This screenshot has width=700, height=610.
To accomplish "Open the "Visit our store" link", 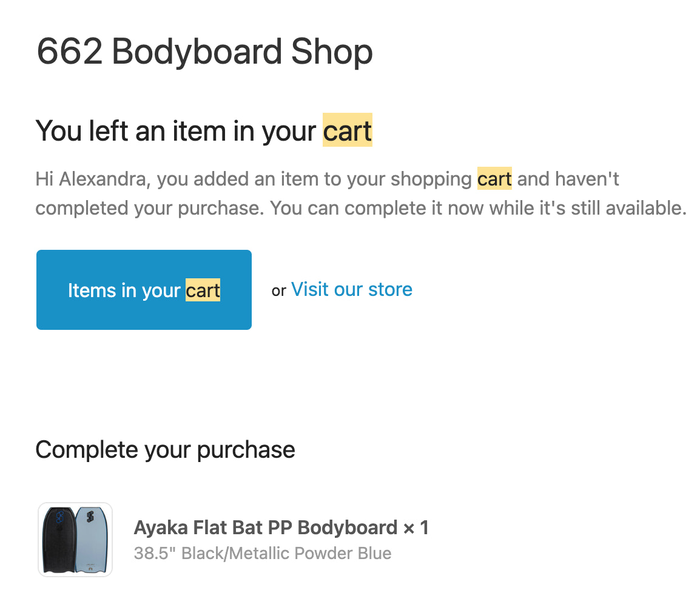I will pos(351,289).
